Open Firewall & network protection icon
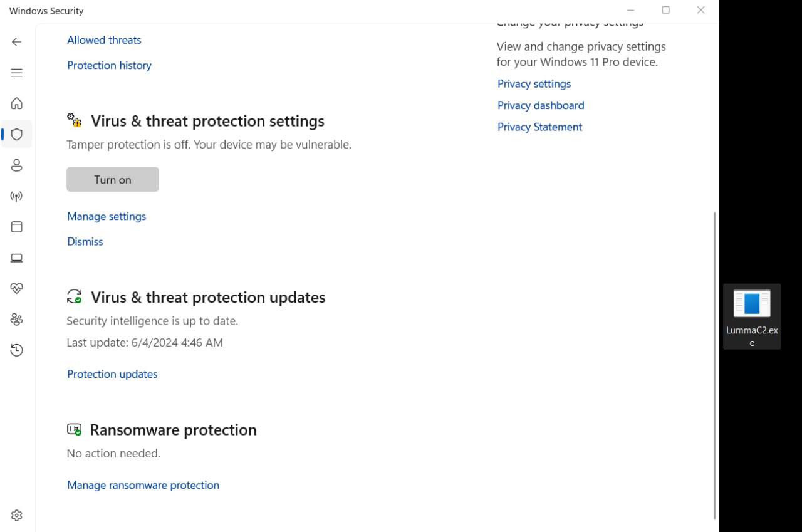802x532 pixels. point(17,196)
